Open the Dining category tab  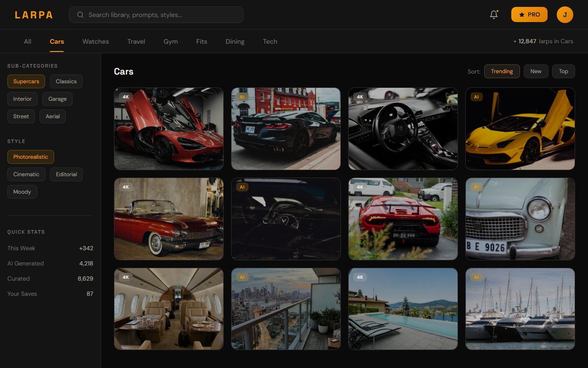[235, 41]
